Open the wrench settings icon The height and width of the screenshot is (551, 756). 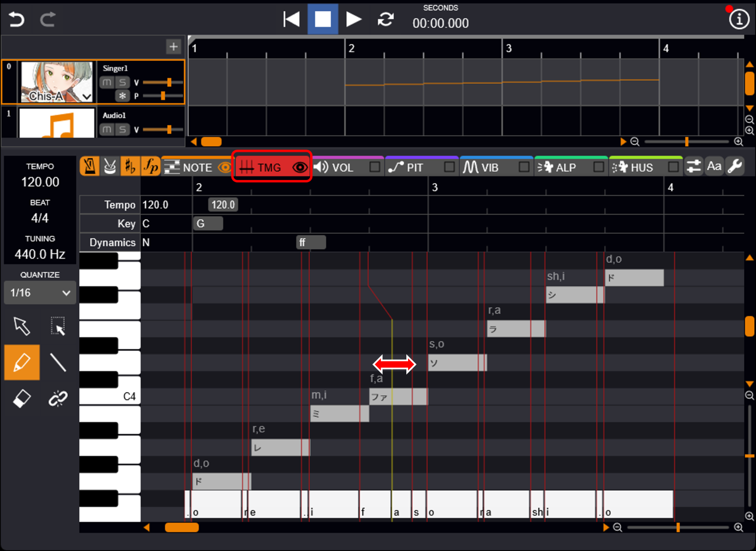[735, 167]
